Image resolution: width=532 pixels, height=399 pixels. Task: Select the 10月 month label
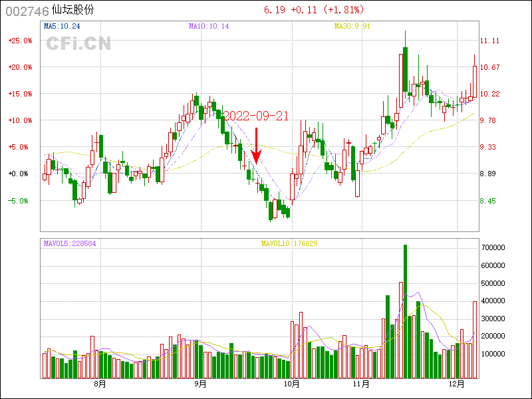coord(291,384)
